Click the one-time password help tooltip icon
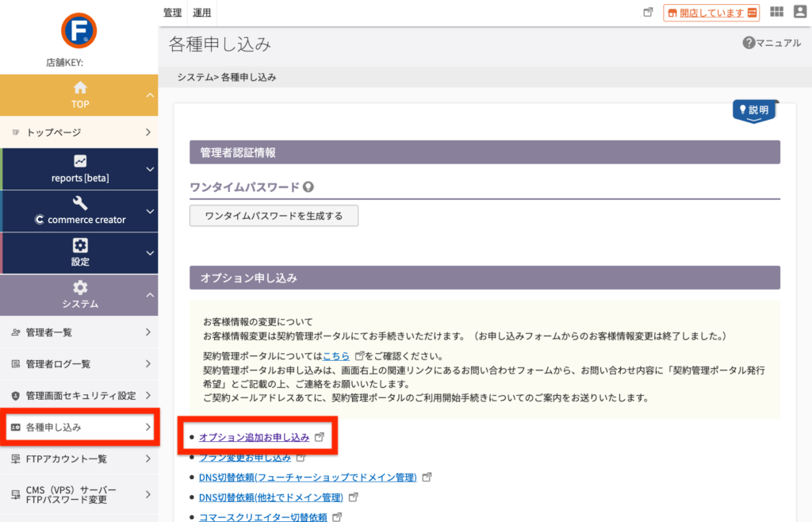Image resolution: width=812 pixels, height=522 pixels. click(308, 187)
